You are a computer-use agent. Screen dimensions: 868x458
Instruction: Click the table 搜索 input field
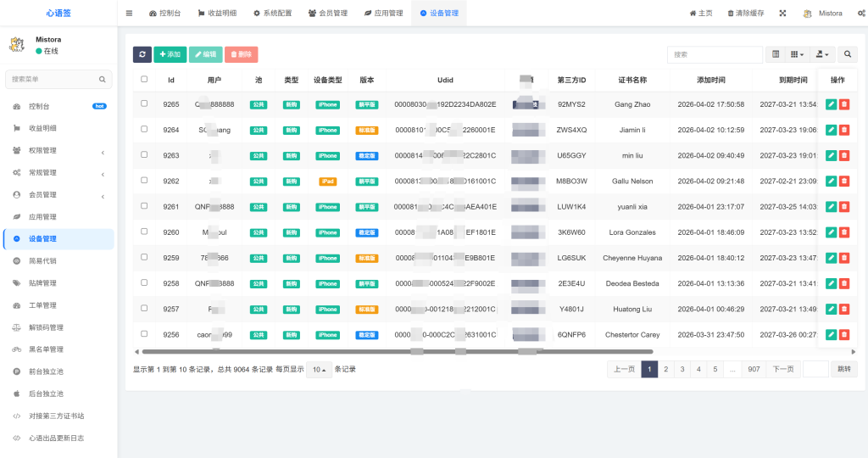(x=715, y=54)
